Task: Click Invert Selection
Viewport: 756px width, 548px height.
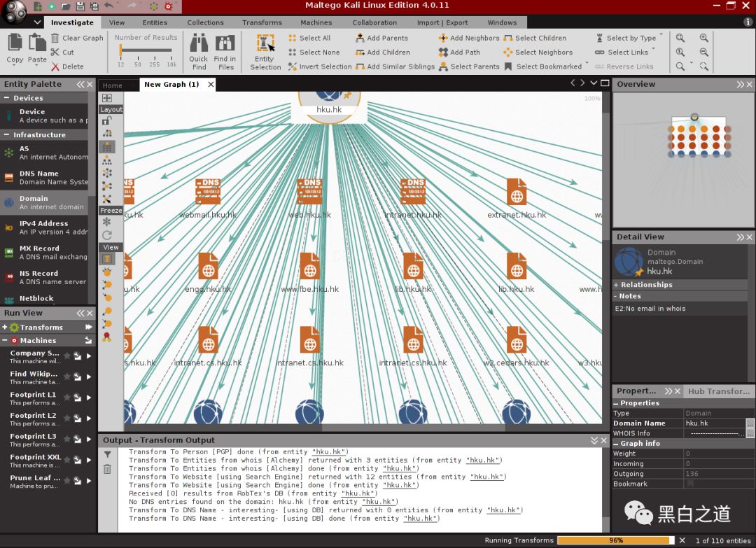Action: (320, 66)
